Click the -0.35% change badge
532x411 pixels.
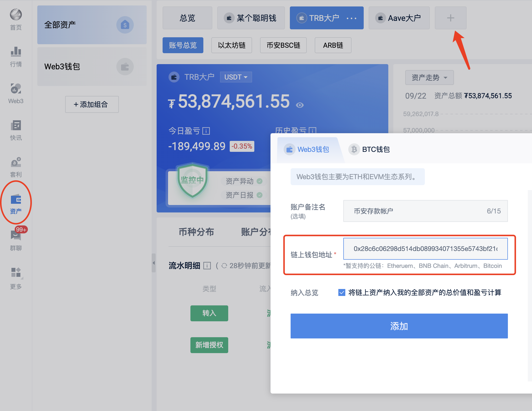pos(242,146)
